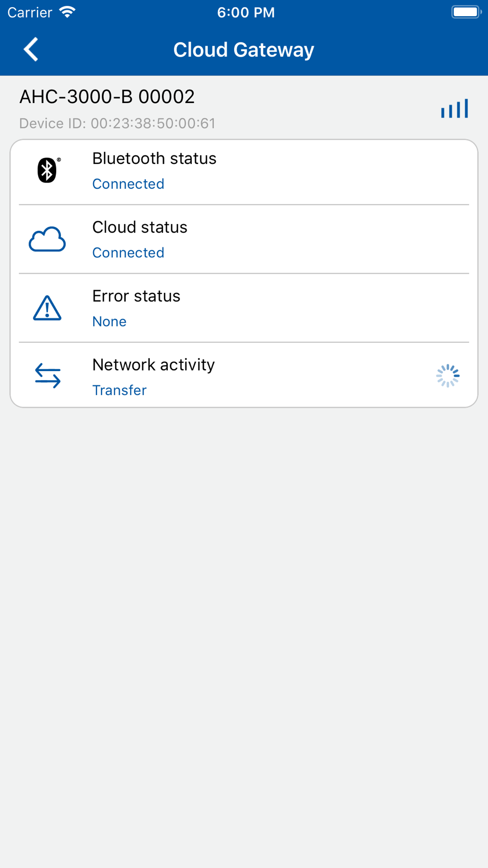Click the warning triangle icon
The width and height of the screenshot is (488, 868).
[x=47, y=308]
